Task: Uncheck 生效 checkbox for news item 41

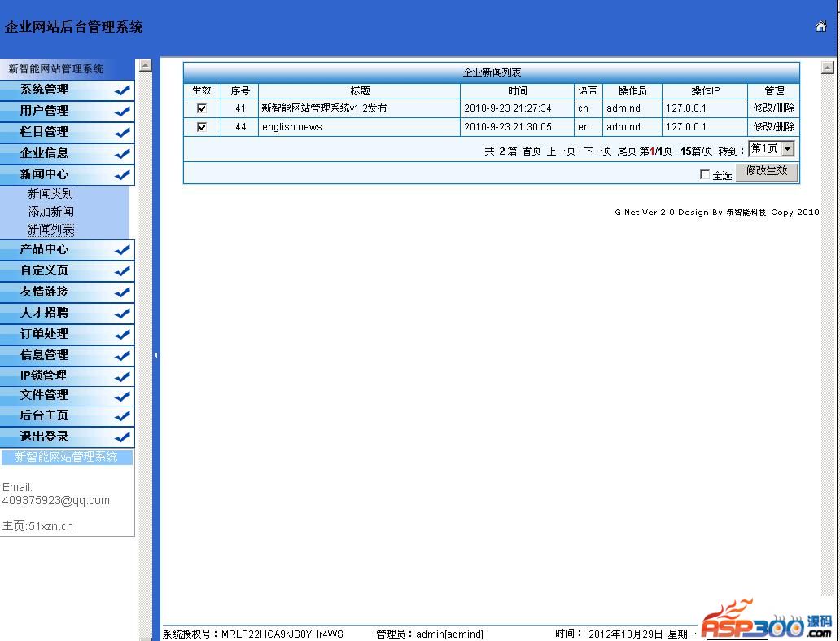Action: tap(202, 108)
